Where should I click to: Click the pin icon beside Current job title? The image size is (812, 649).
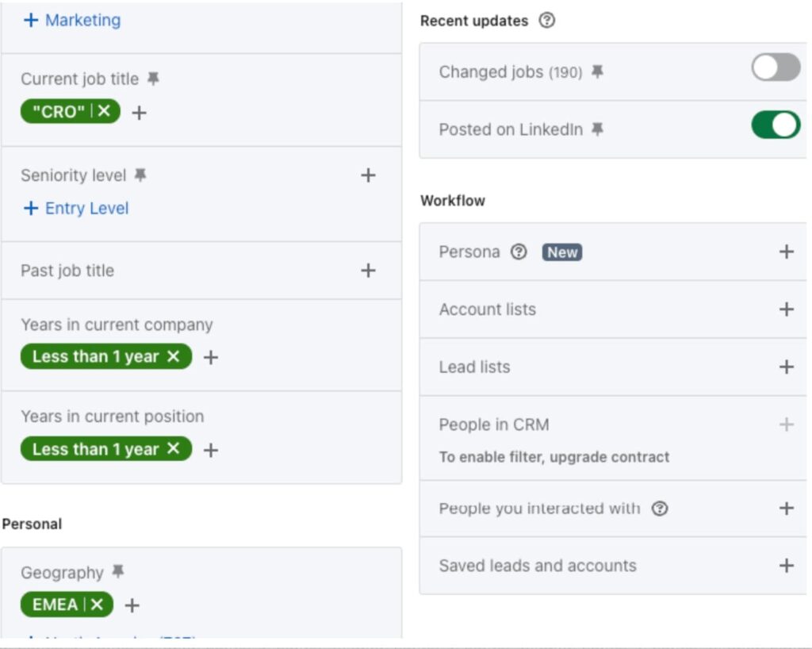point(154,79)
